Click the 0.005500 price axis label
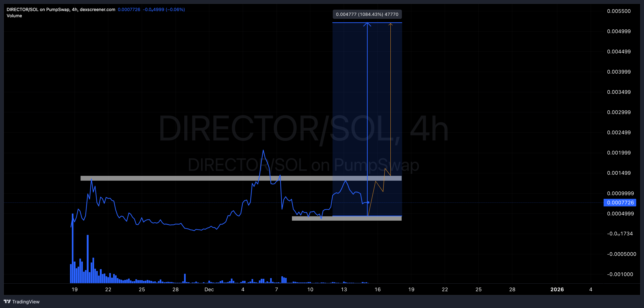The height and width of the screenshot is (308, 644). 619,11
